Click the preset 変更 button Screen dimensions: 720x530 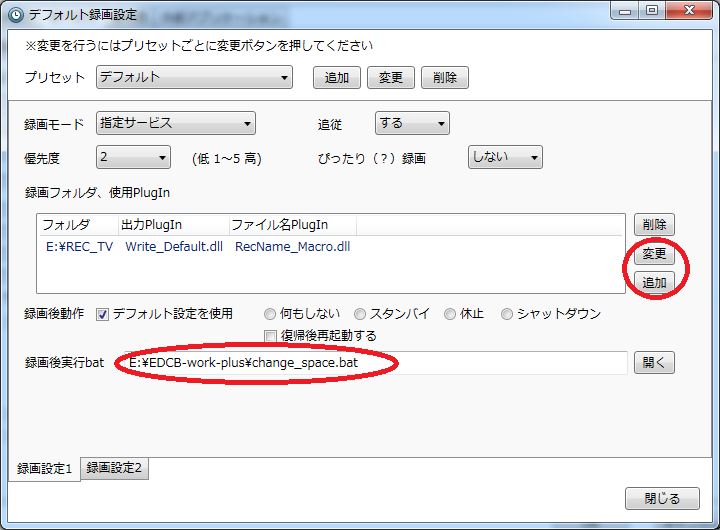pos(391,78)
